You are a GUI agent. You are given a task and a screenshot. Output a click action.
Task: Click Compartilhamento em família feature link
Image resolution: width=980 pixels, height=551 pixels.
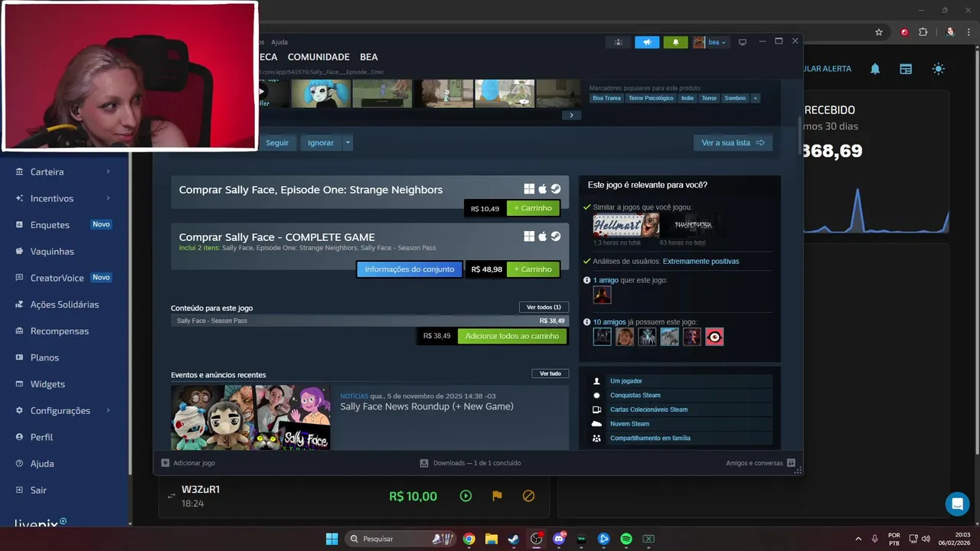tap(650, 439)
